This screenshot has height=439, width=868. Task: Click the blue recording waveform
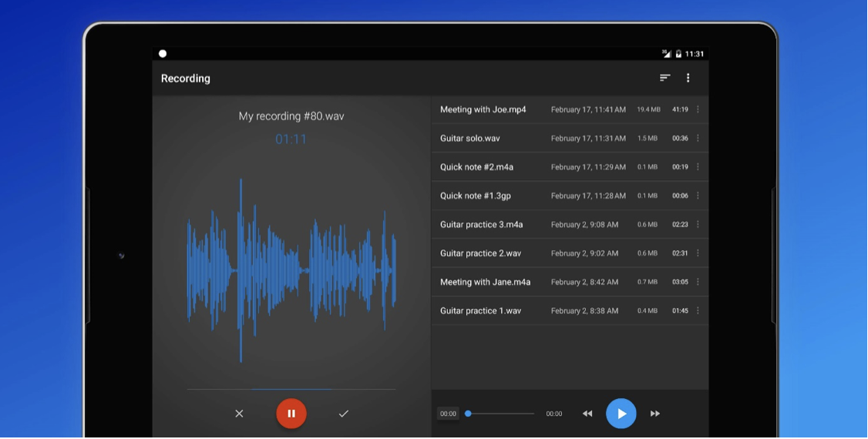coord(291,271)
